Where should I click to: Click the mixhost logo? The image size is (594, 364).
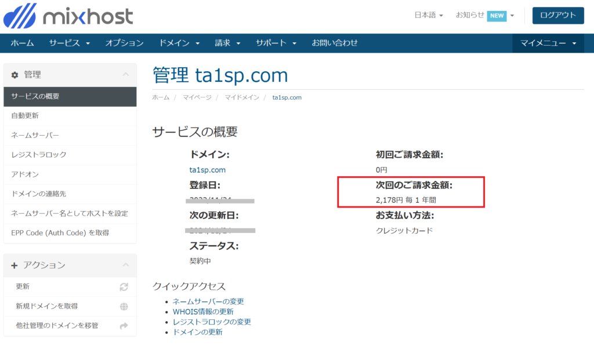pyautogui.click(x=68, y=16)
